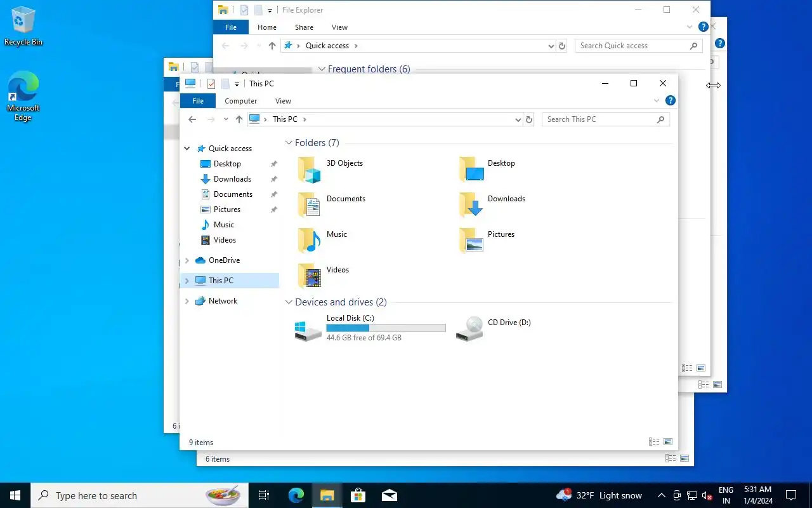This screenshot has height=508, width=812.
Task: Open Microsoft Store from taskbar
Action: (x=358, y=495)
